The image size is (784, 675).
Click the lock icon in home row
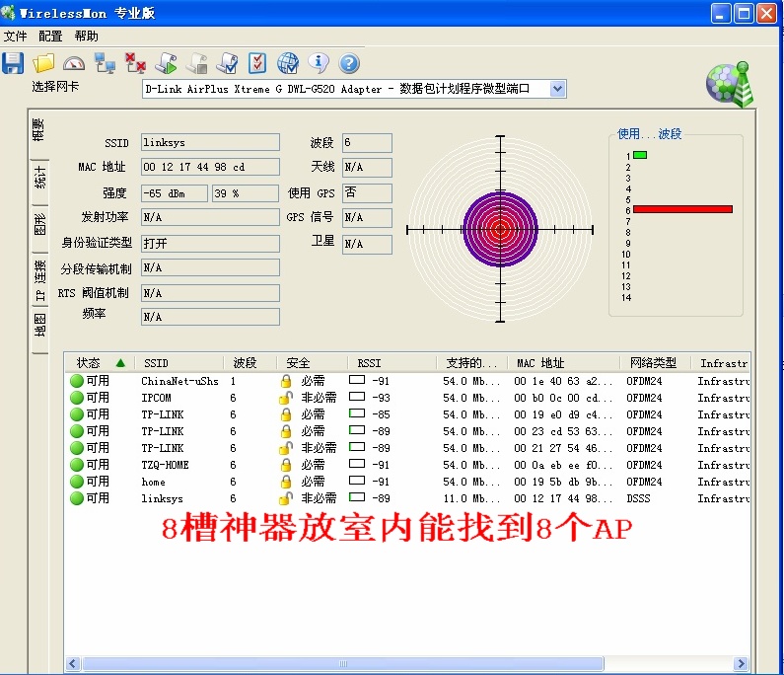click(286, 482)
